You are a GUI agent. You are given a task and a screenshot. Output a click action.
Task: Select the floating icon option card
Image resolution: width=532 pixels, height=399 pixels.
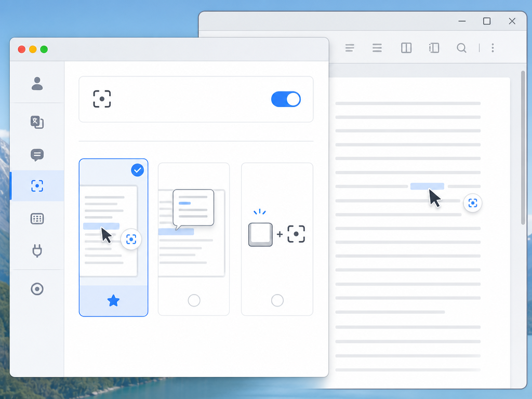pos(113,237)
